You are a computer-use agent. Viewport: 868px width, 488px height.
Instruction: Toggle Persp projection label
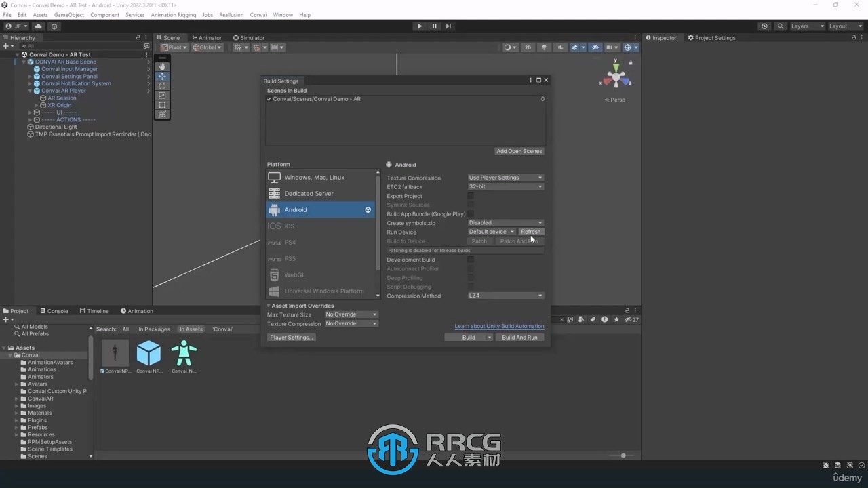pos(616,100)
